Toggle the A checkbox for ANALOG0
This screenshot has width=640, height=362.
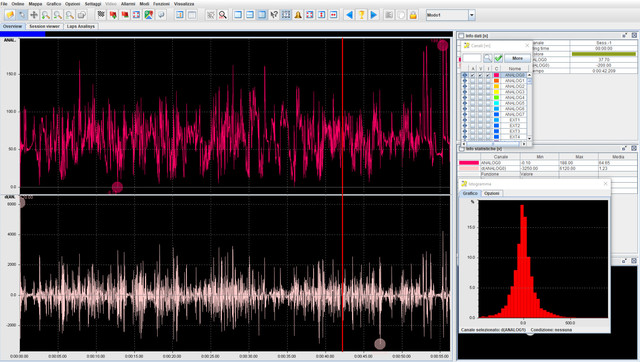point(473,76)
